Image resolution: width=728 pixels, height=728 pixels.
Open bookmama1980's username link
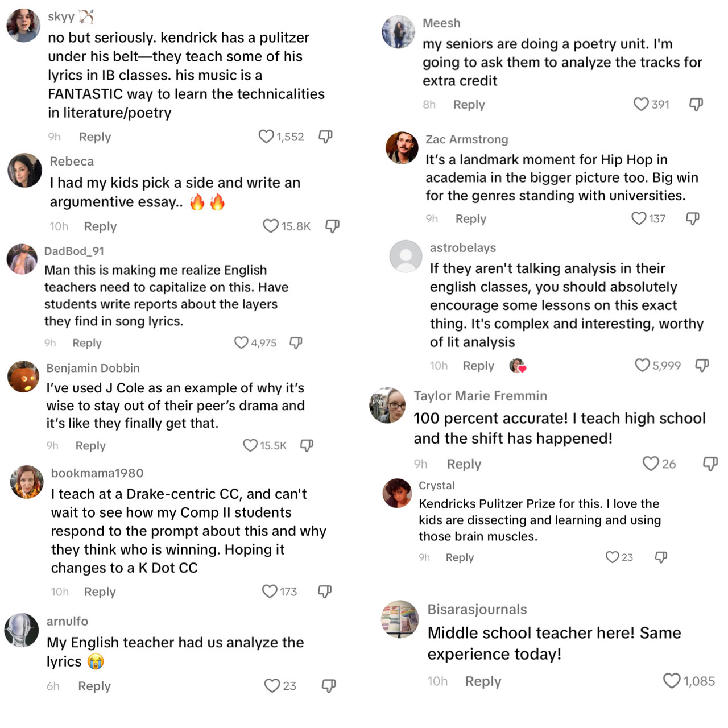pyautogui.click(x=97, y=473)
